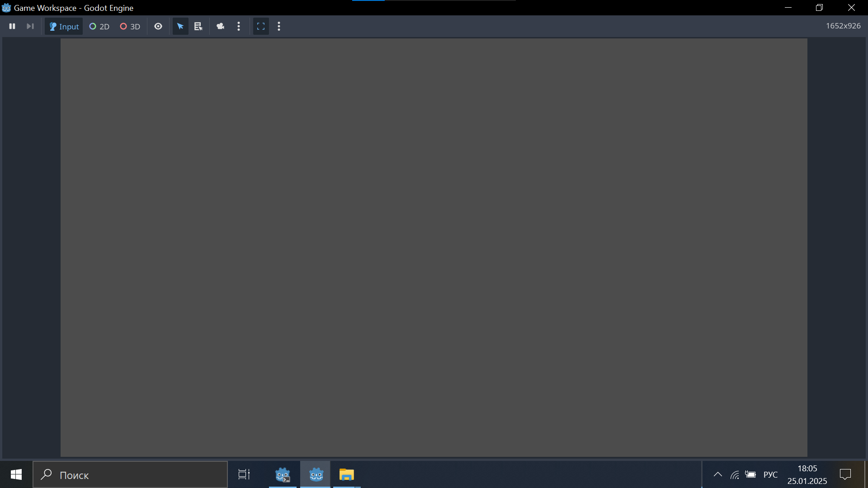Viewport: 868px width, 488px height.
Task: Select the arrow select tool
Action: coord(180,26)
